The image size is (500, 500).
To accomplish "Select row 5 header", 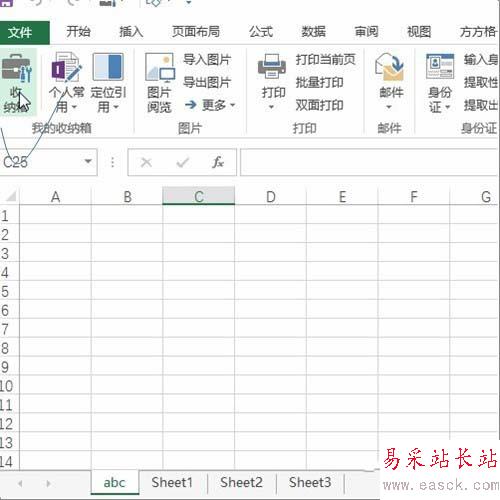I will tap(9, 291).
